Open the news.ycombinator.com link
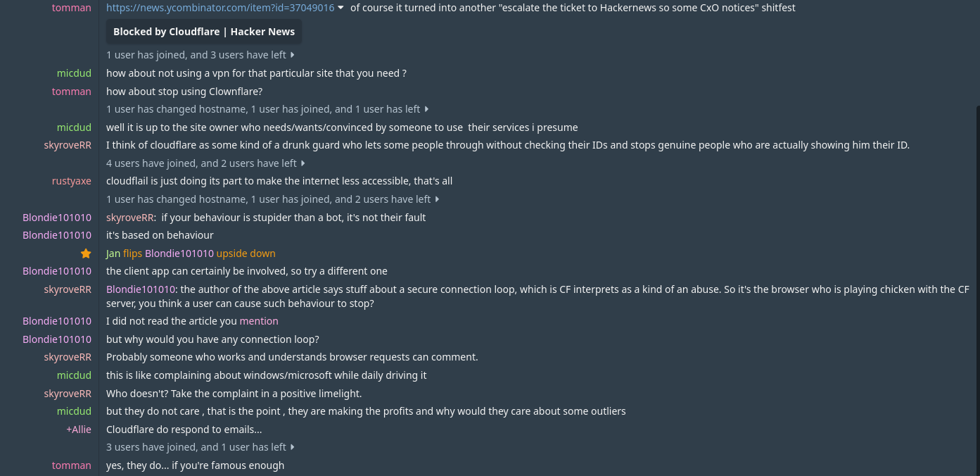The width and height of the screenshot is (980, 476). coord(219,8)
